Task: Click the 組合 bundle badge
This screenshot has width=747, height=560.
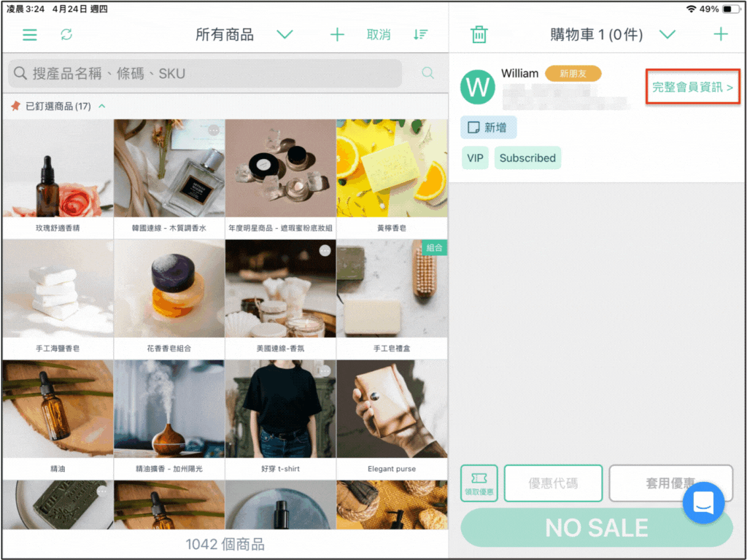Action: 435,248
